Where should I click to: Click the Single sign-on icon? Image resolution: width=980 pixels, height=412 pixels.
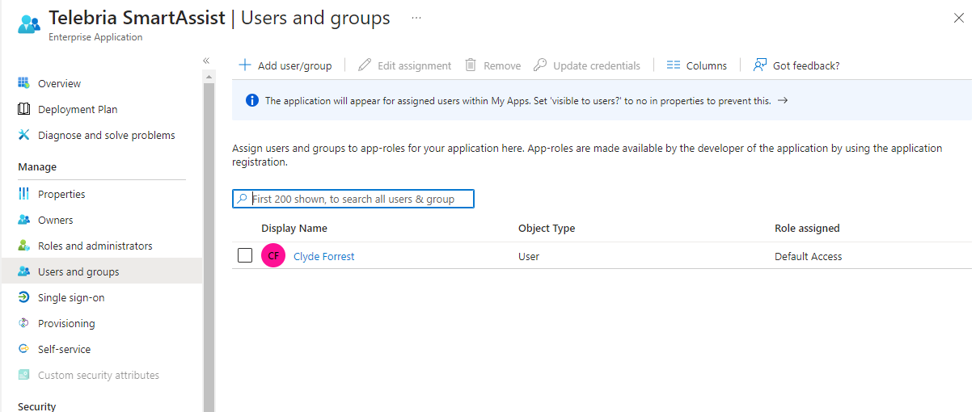(x=23, y=297)
